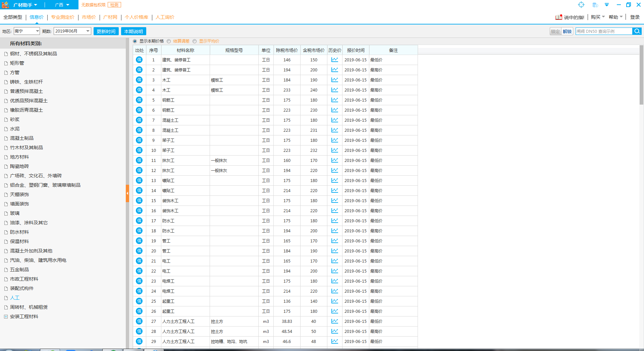The width and height of the screenshot is (644, 351).
Task: Collapse the left category panel handle
Action: click(127, 193)
